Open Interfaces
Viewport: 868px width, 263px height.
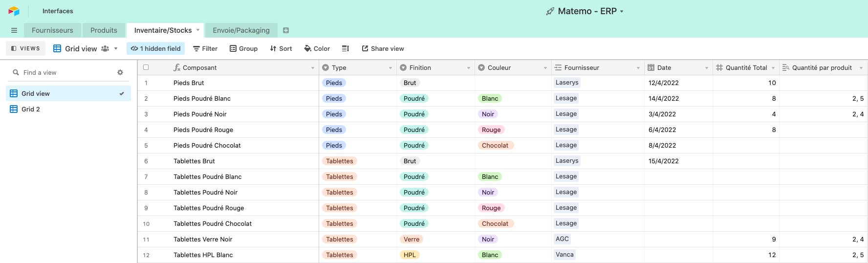point(58,11)
